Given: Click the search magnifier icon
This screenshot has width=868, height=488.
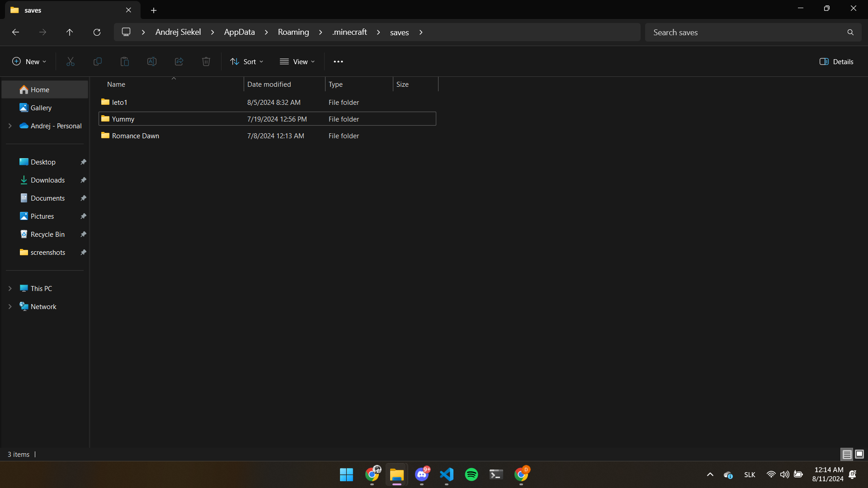Looking at the screenshot, I should [x=850, y=32].
